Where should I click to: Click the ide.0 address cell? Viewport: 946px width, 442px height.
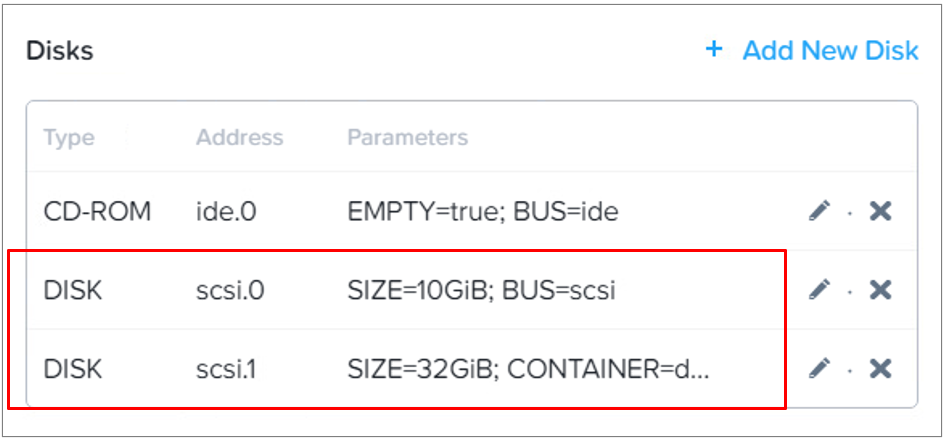click(226, 212)
